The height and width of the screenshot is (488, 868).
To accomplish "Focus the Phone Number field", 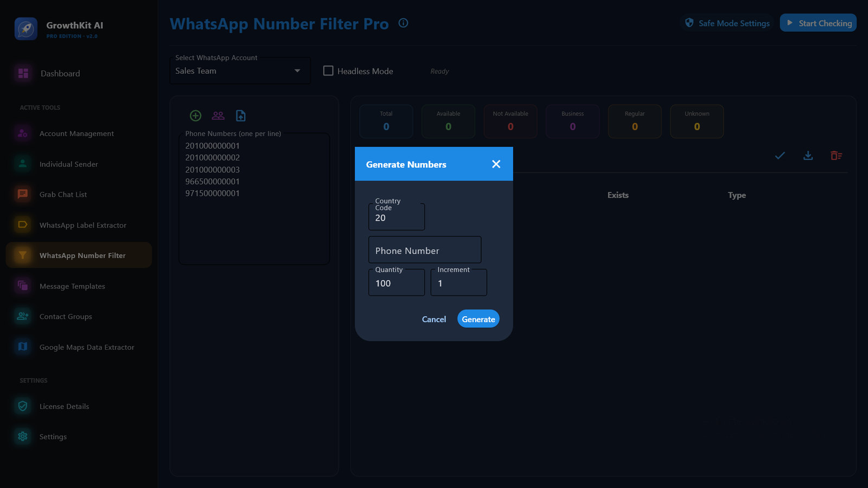I will [425, 250].
